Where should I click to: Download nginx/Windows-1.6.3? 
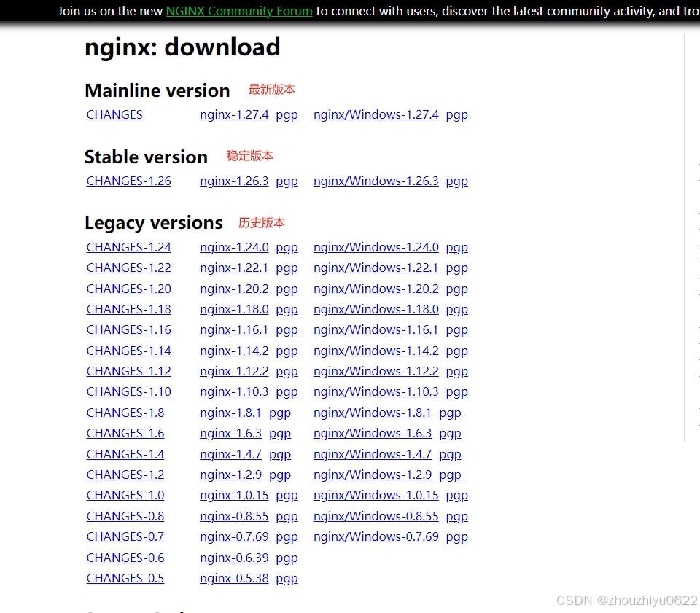tap(373, 433)
